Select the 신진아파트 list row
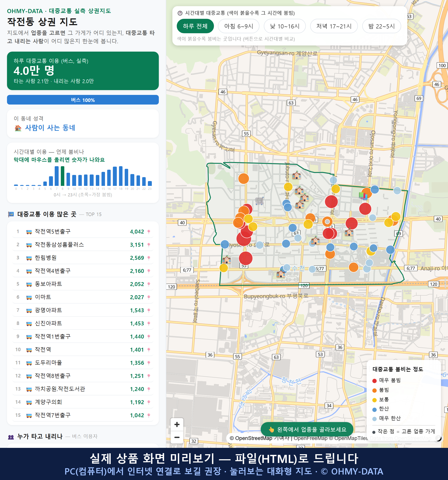 pos(83,323)
